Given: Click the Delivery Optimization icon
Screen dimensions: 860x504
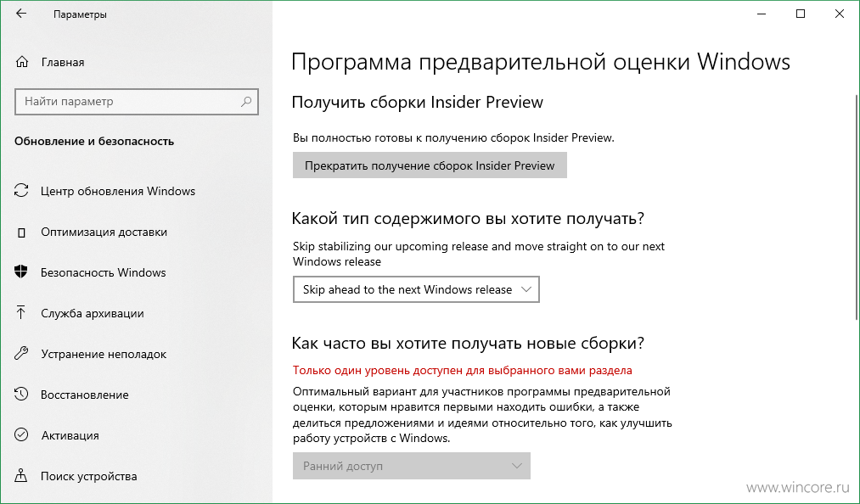Looking at the screenshot, I should click(21, 232).
